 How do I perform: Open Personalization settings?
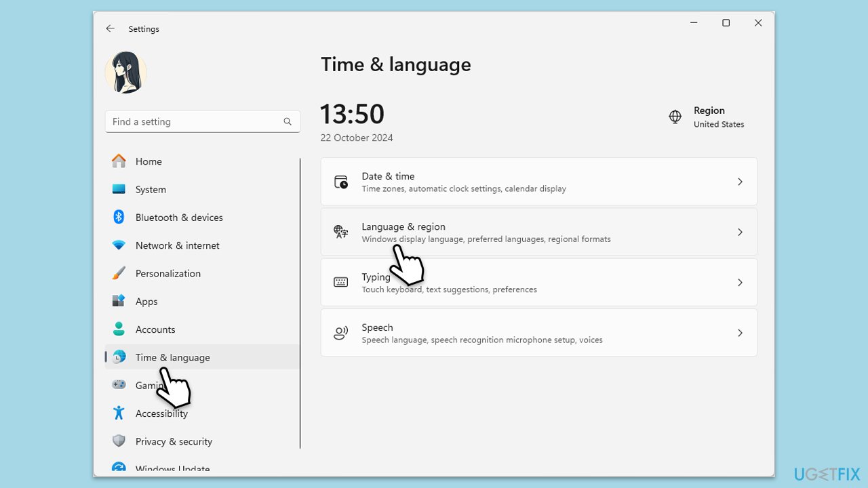click(203, 273)
